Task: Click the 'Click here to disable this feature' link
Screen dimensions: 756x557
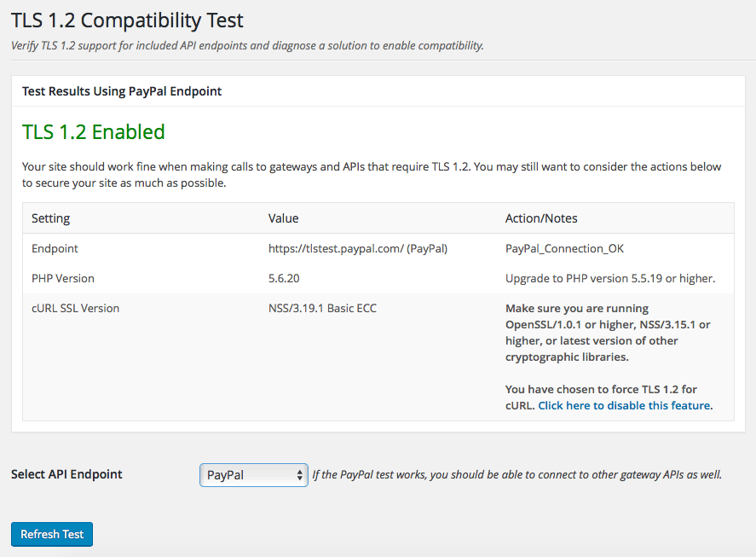Action: (x=625, y=406)
